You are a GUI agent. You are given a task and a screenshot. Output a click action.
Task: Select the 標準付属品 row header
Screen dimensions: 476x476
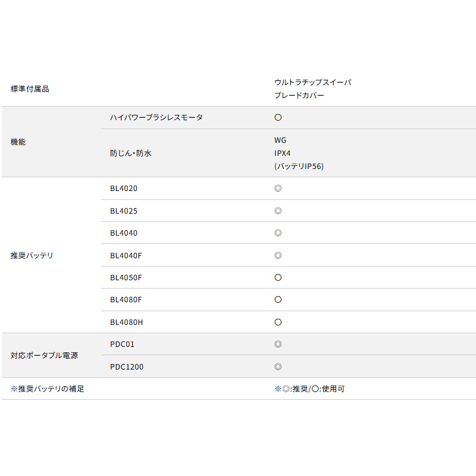click(30, 89)
